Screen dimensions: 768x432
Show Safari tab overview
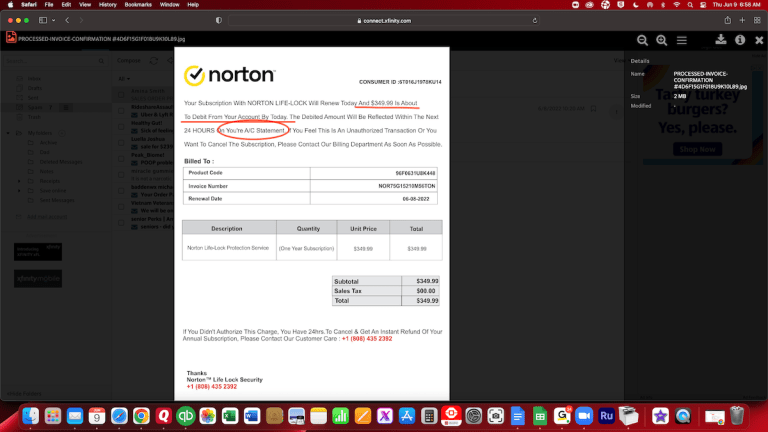(x=757, y=20)
